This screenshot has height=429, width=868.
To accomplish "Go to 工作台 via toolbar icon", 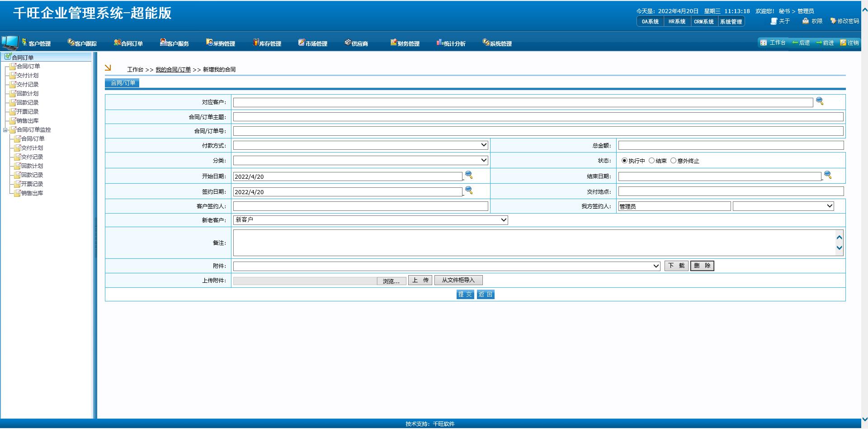I will (x=764, y=43).
